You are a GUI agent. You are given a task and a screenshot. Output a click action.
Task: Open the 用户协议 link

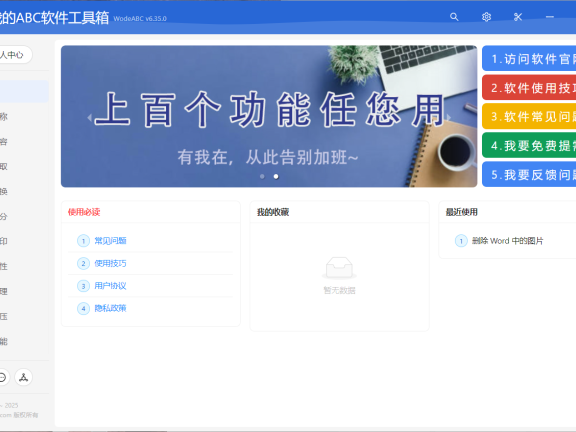pos(110,286)
